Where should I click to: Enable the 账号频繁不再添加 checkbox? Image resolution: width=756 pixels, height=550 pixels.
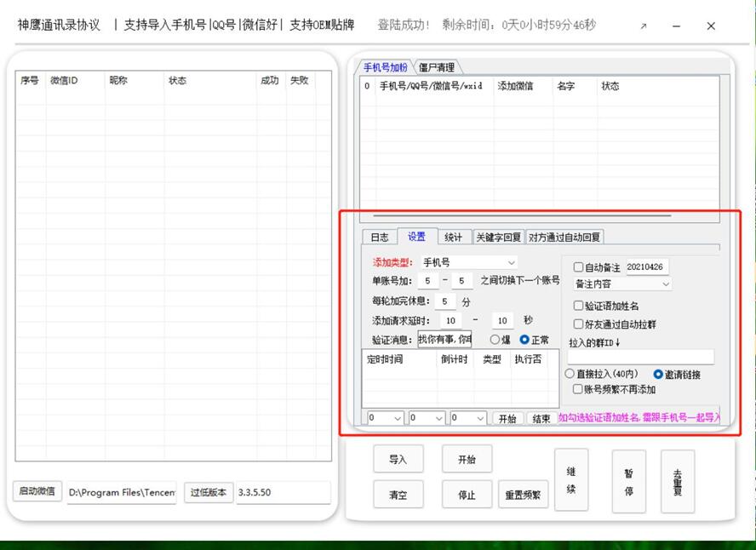tap(577, 389)
